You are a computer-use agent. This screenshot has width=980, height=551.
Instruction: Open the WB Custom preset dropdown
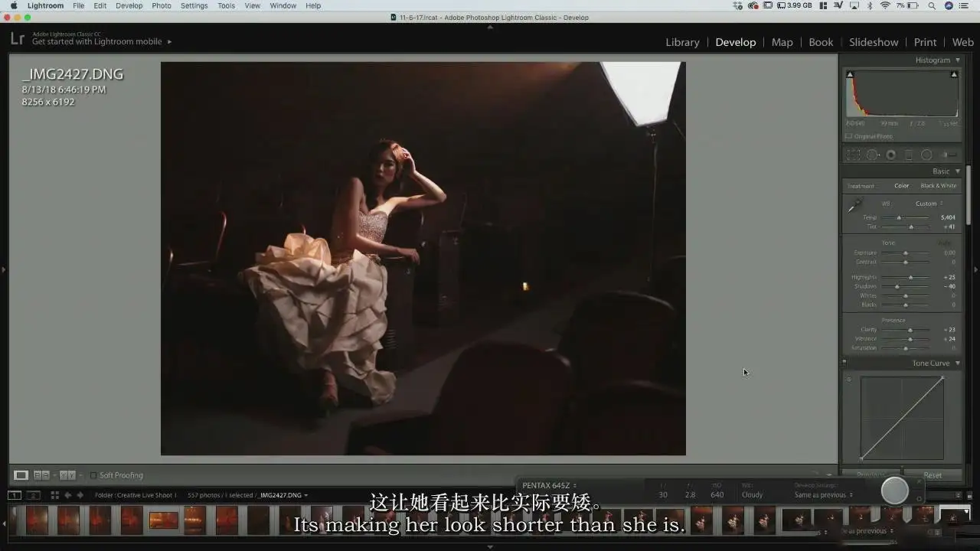click(929, 204)
